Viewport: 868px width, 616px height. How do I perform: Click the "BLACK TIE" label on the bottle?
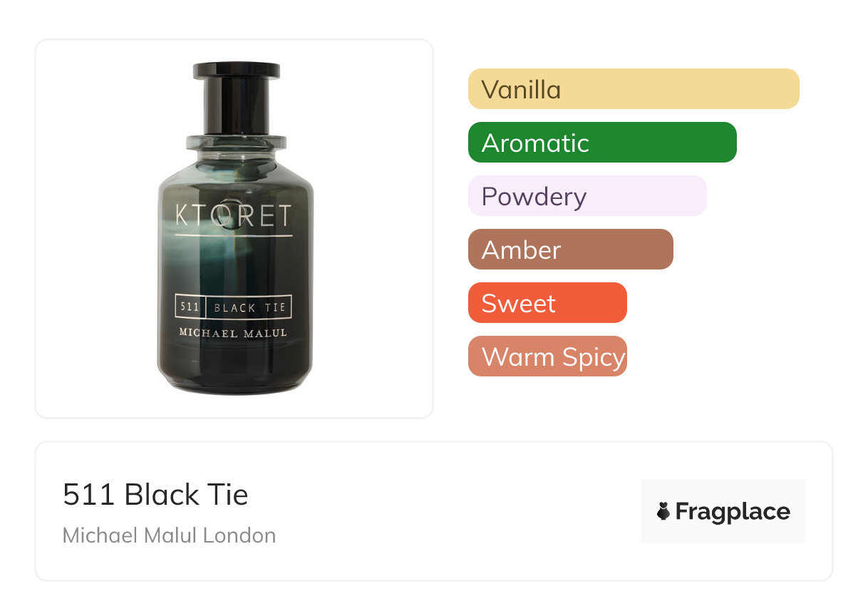(x=249, y=307)
